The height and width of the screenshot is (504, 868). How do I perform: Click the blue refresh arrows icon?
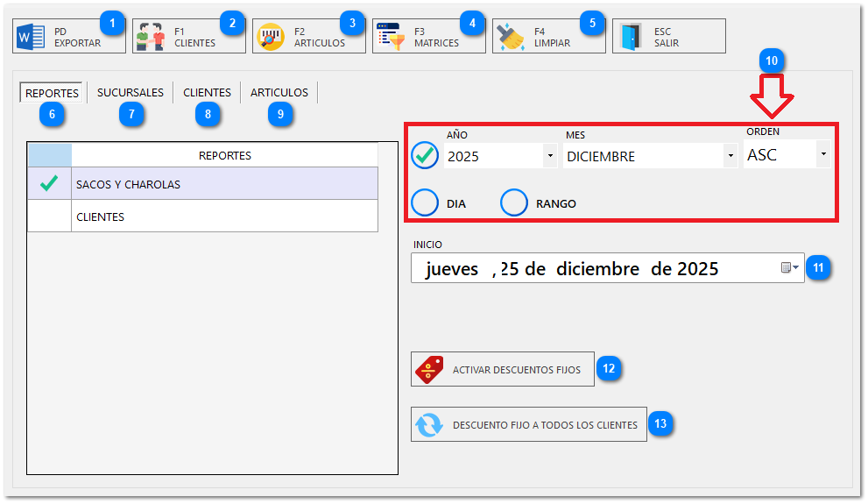point(429,425)
